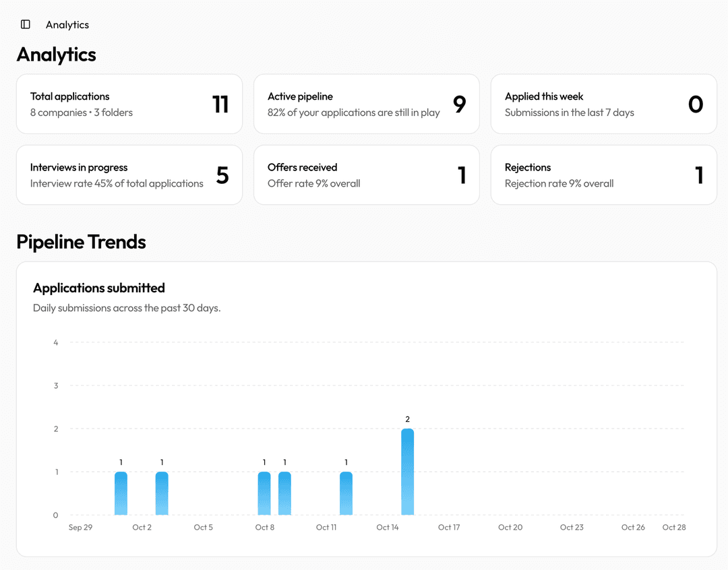728x570 pixels.
Task: Click the Applications submitted chart title
Action: tap(99, 288)
